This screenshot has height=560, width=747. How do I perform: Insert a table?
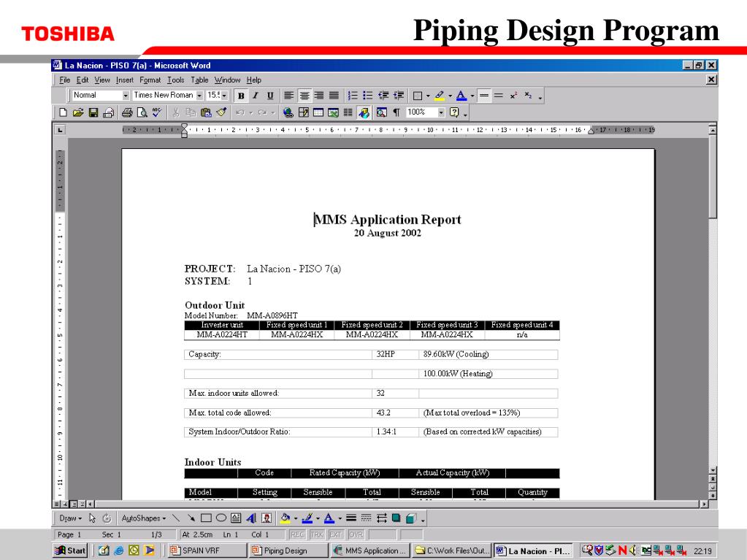coord(318,112)
